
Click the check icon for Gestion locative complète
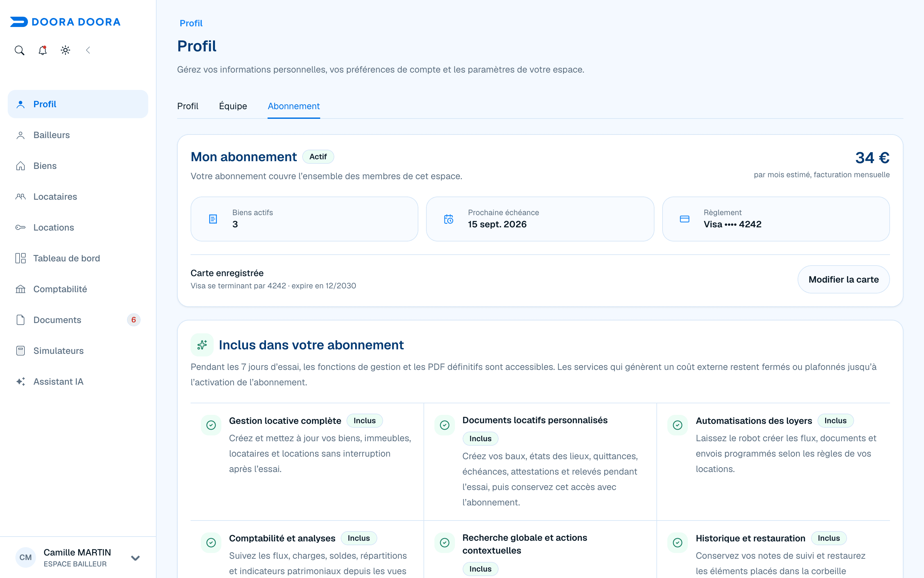[211, 425]
